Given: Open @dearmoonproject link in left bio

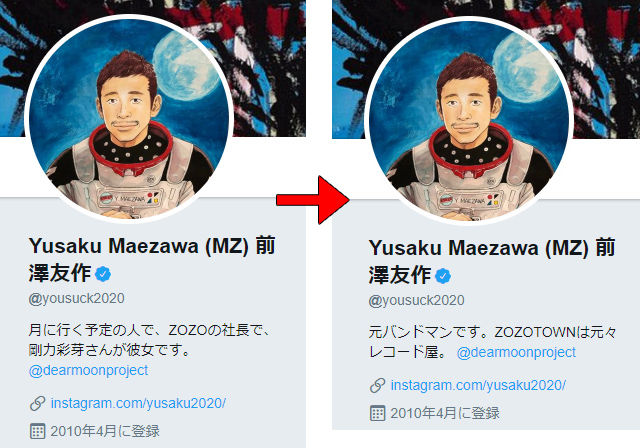Looking at the screenshot, I should (89, 370).
